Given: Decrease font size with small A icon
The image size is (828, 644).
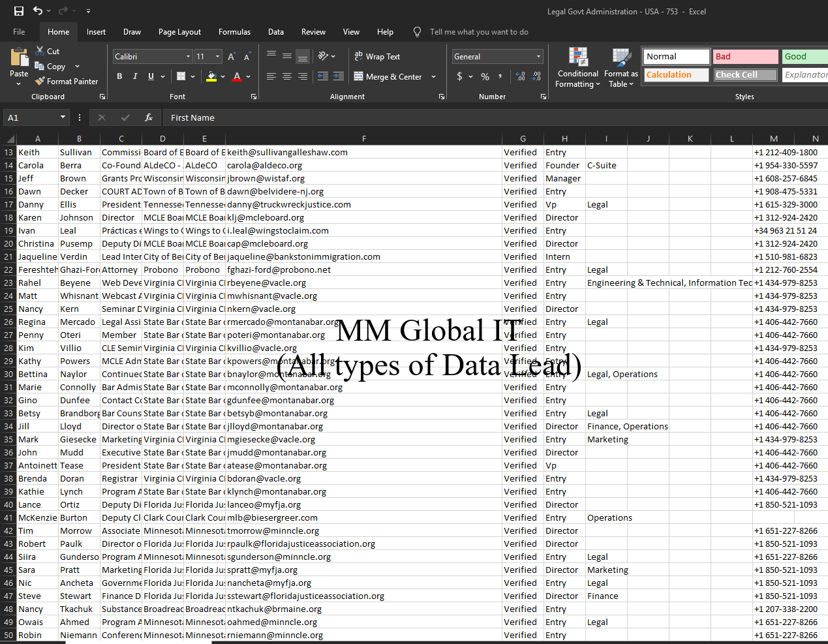Looking at the screenshot, I should pos(247,57).
